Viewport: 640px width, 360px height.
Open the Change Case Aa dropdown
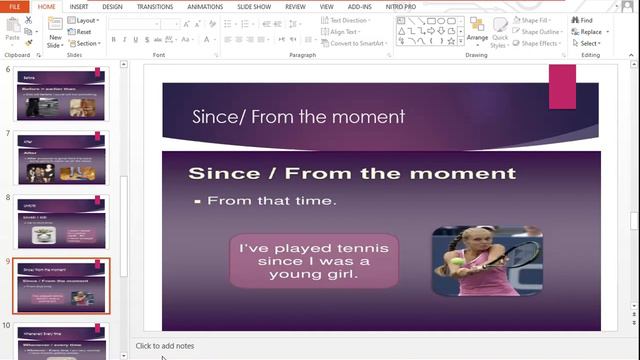[x=187, y=40]
